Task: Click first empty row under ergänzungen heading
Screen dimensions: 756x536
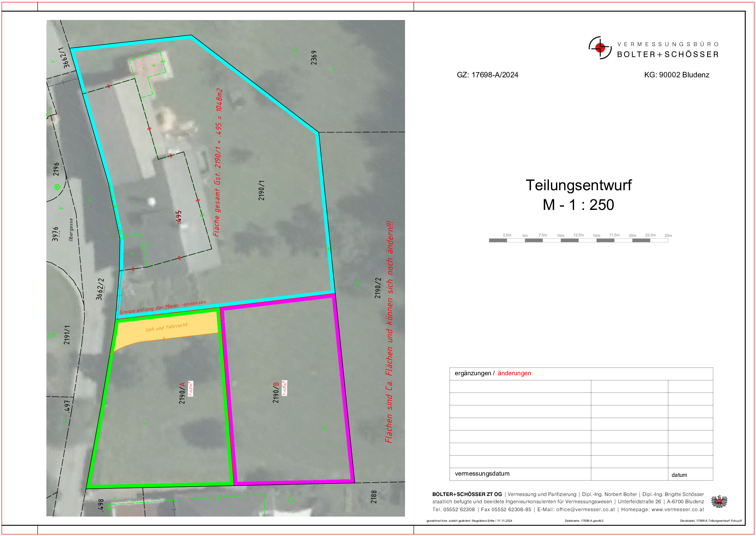Action: [581, 386]
